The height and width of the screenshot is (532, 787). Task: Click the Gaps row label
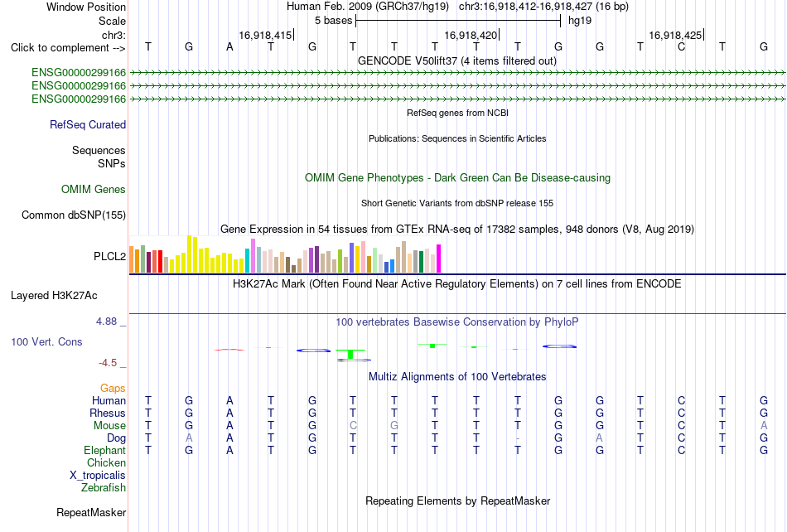point(113,388)
